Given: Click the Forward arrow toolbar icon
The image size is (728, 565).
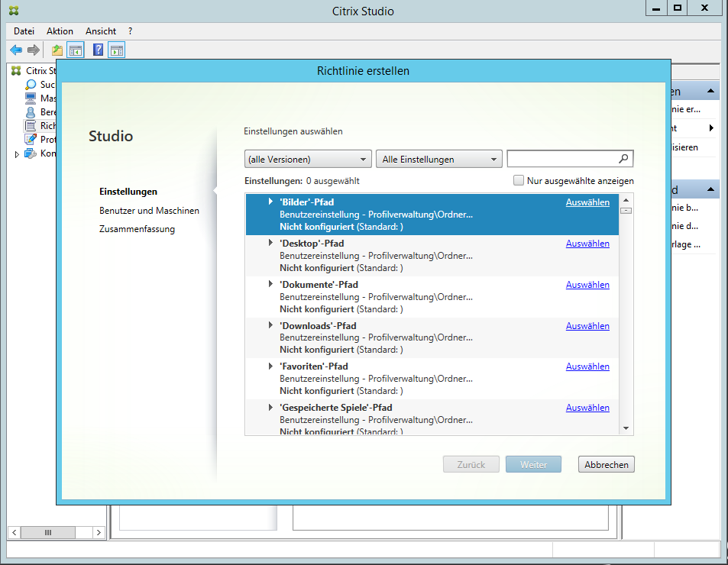Looking at the screenshot, I should click(x=34, y=50).
